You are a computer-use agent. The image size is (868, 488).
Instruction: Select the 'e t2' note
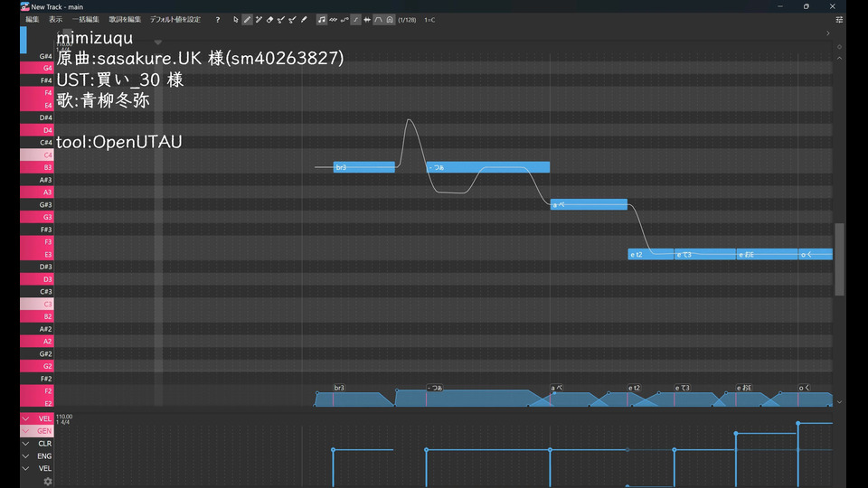pos(650,255)
